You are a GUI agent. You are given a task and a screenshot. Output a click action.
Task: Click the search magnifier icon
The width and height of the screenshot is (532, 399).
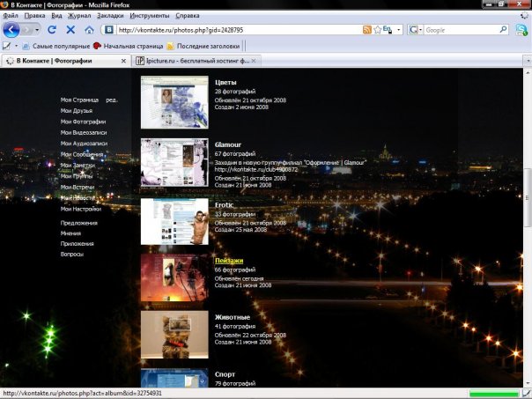[x=504, y=30]
